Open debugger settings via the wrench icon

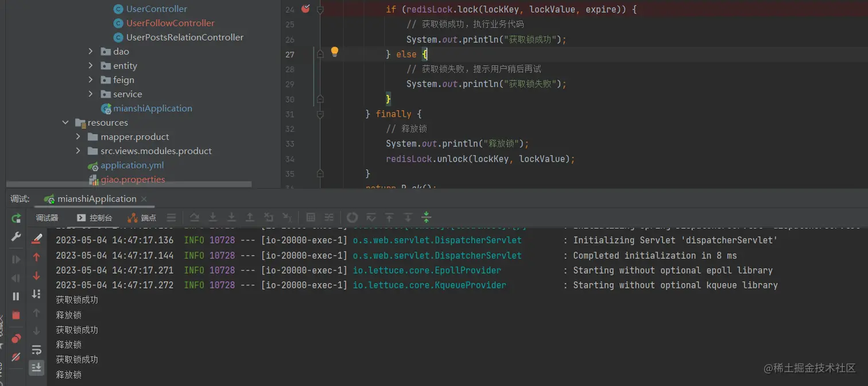16,237
